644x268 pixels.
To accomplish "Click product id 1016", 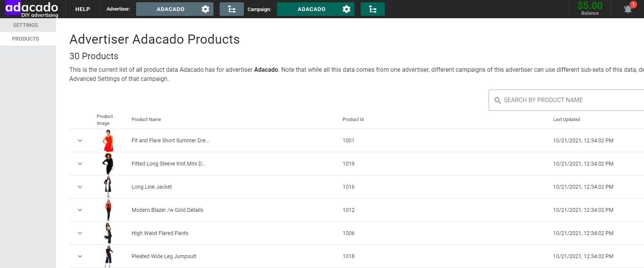I will coord(348,187).
